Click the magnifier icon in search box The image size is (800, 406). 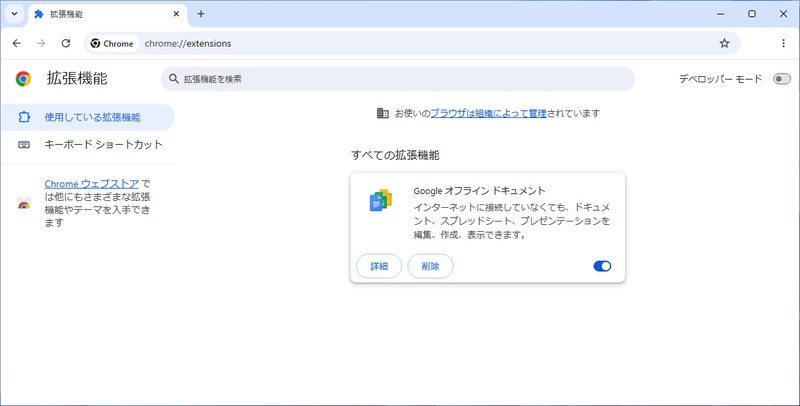(x=174, y=79)
